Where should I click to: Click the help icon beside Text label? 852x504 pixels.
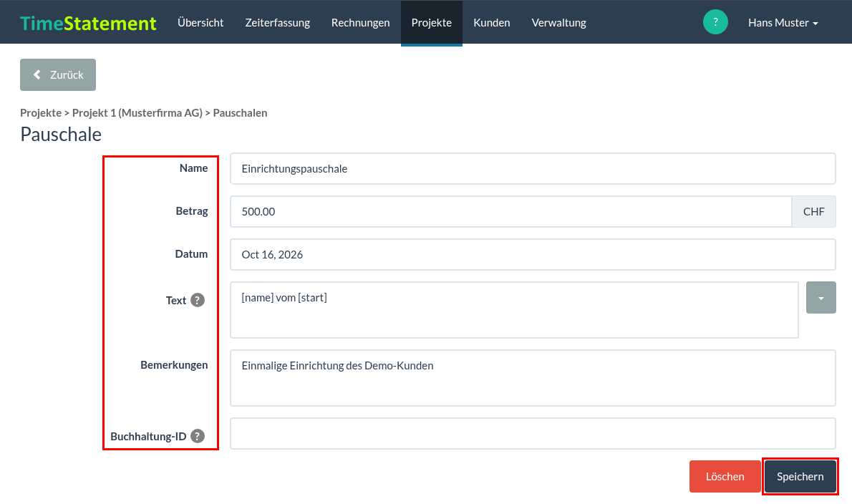pyautogui.click(x=198, y=301)
